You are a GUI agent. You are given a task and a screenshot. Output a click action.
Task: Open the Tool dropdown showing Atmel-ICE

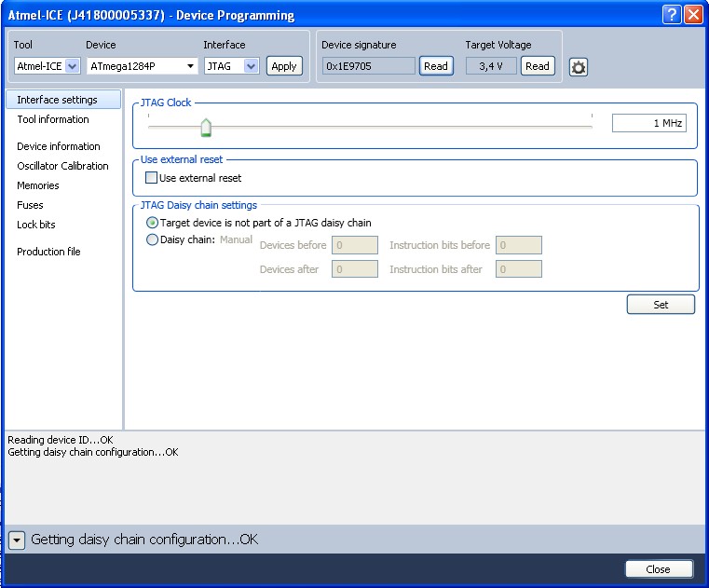47,66
